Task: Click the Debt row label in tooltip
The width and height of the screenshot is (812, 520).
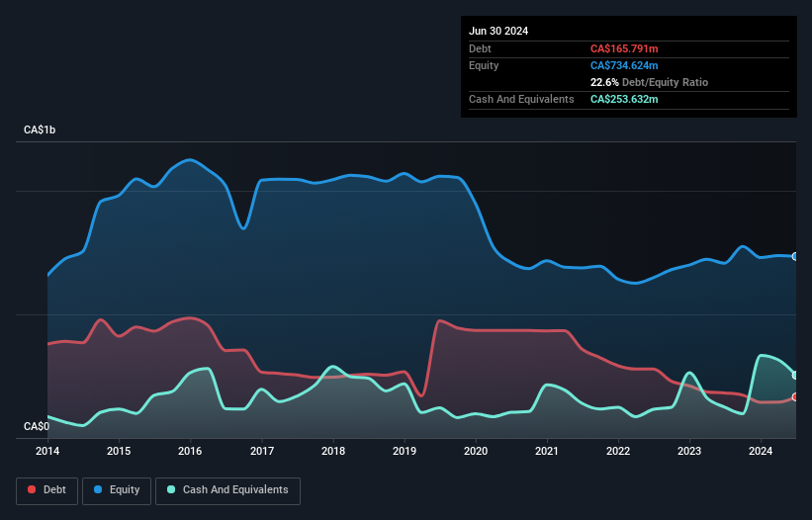Action: click(480, 48)
